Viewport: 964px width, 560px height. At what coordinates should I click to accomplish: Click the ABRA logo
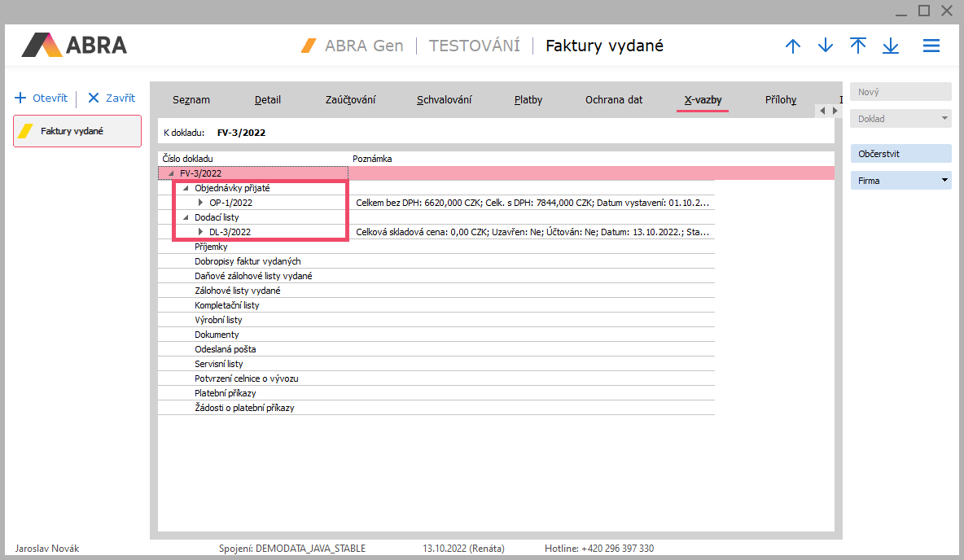pyautogui.click(x=74, y=45)
